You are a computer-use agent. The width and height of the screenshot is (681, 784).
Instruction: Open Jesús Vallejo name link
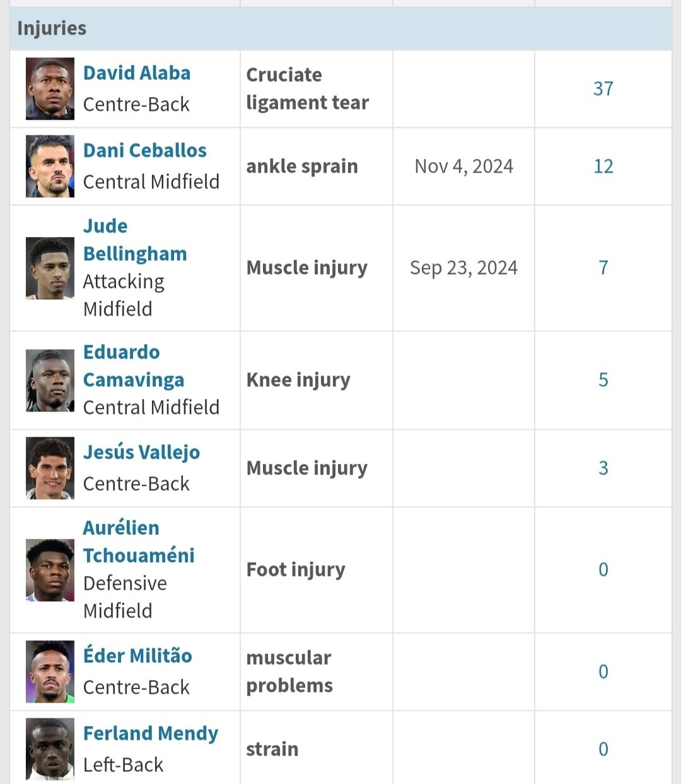tap(142, 453)
